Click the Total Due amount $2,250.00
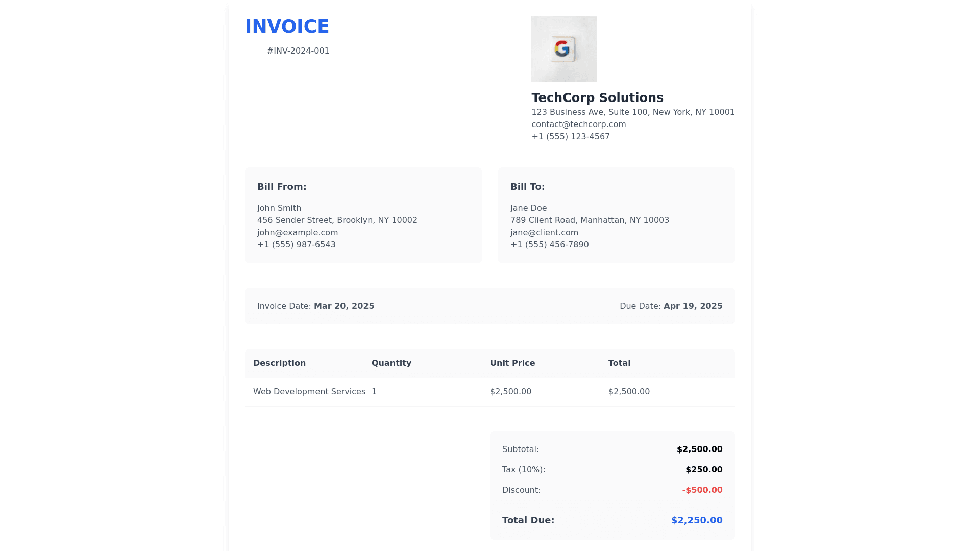This screenshot has height=551, width=980. (x=696, y=520)
